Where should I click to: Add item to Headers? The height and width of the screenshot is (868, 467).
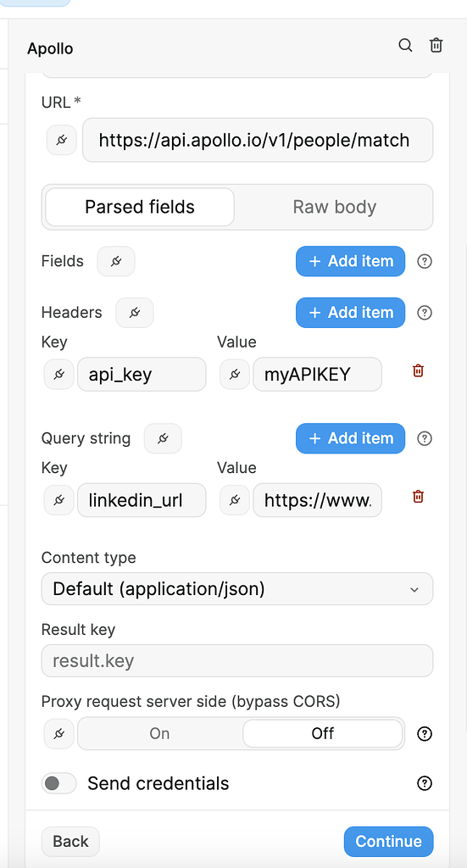pyautogui.click(x=351, y=313)
